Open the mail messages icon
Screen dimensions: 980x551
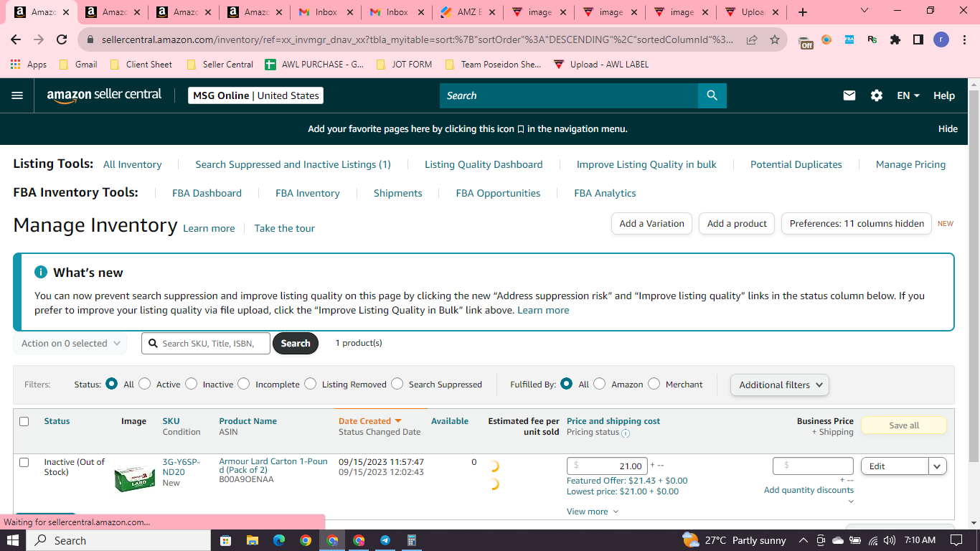click(x=849, y=95)
